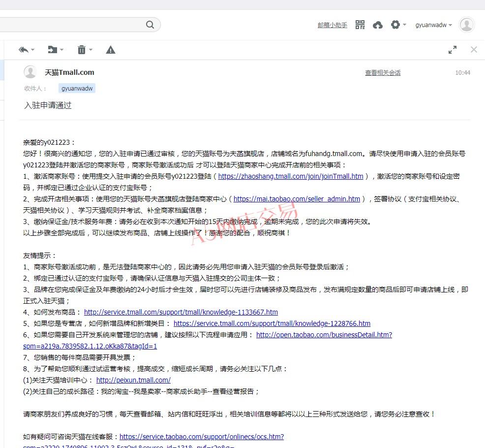
Task: Open knowledge-1228766 support link
Action: coord(272,323)
